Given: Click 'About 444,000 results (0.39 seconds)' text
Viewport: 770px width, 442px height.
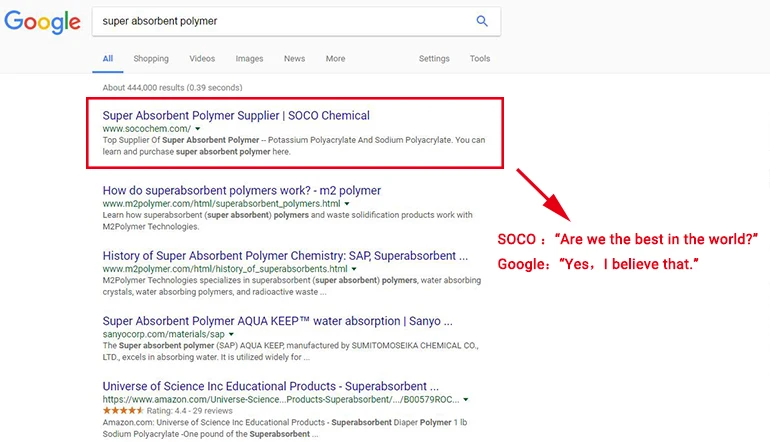Looking at the screenshot, I should tap(172, 88).
